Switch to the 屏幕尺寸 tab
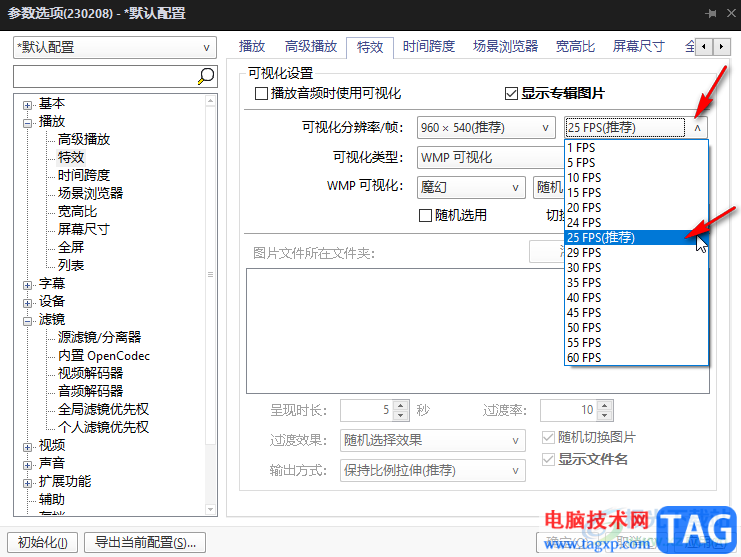 coord(638,46)
